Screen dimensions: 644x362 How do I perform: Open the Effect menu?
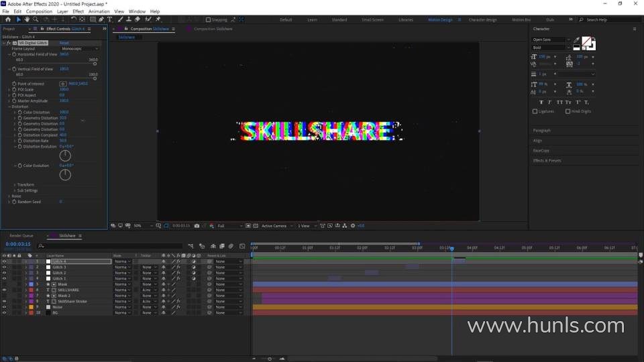(x=78, y=11)
